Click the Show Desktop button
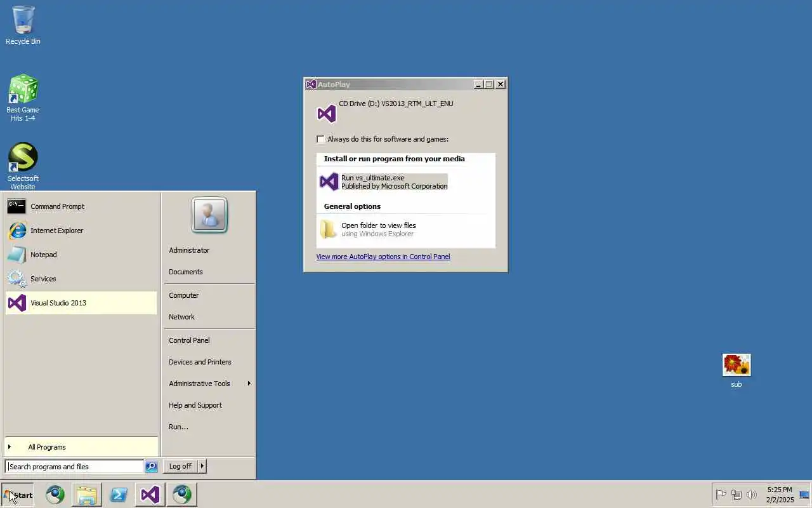This screenshot has width=812, height=508. pyautogui.click(x=804, y=495)
